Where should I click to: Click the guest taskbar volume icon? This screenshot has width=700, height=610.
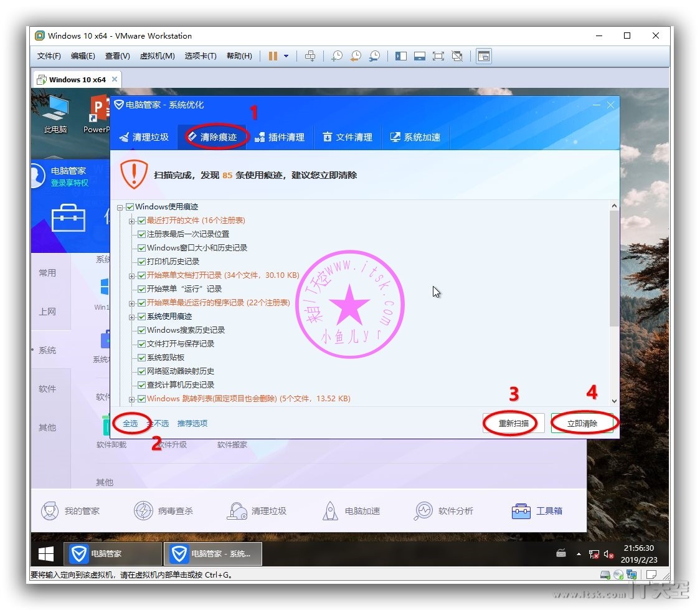point(608,554)
